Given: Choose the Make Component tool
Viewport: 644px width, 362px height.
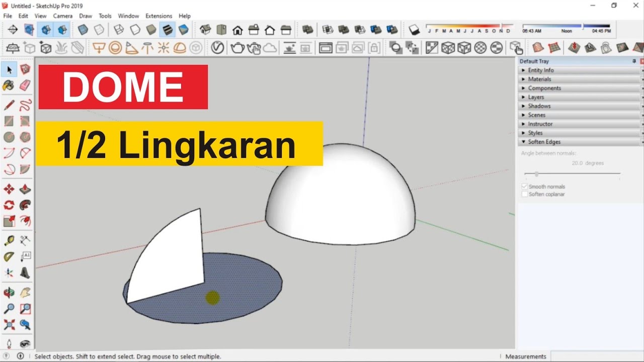Looking at the screenshot, I should (x=25, y=69).
